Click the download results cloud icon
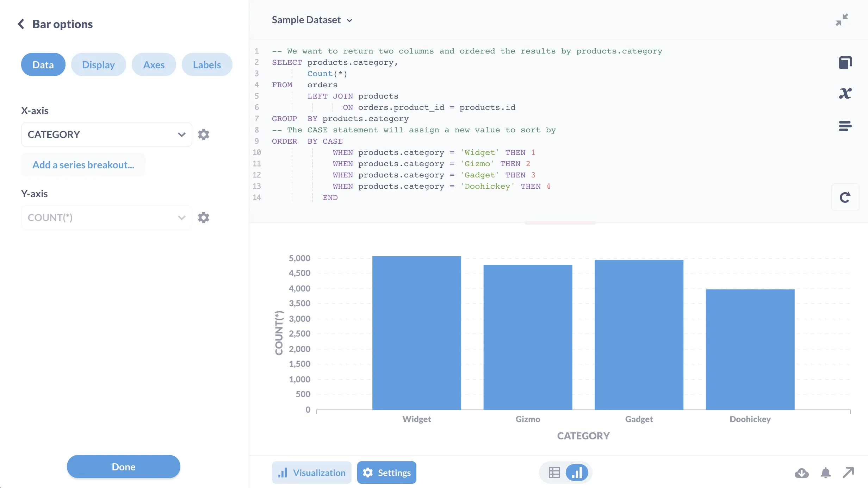 click(x=801, y=473)
